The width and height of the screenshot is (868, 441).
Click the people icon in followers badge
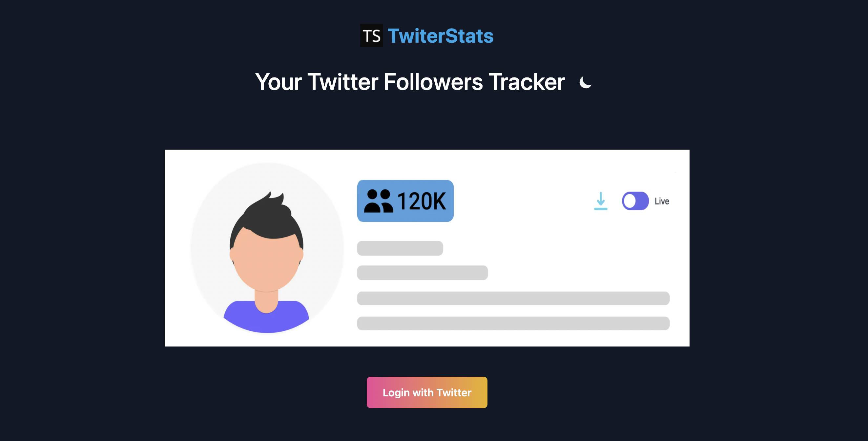tap(379, 201)
